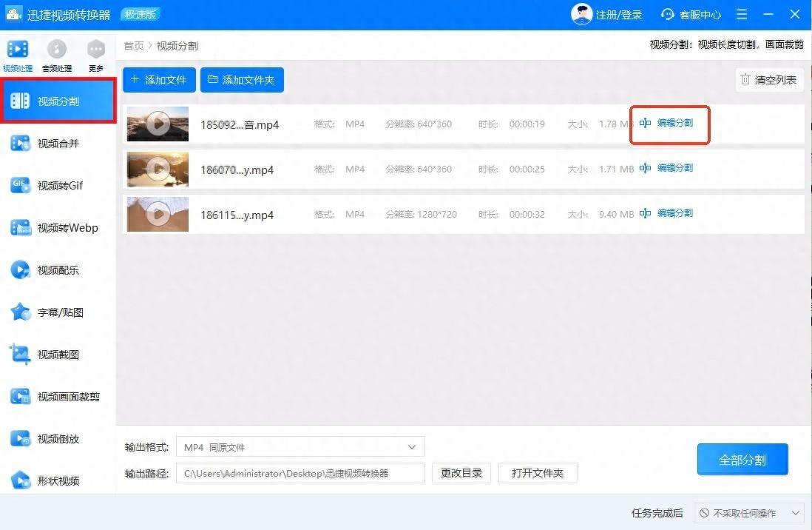Click 添加文件 add file button

pyautogui.click(x=159, y=80)
